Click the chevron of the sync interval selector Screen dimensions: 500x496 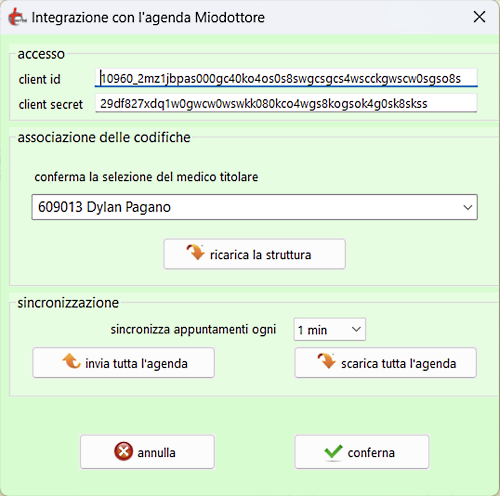click(356, 329)
